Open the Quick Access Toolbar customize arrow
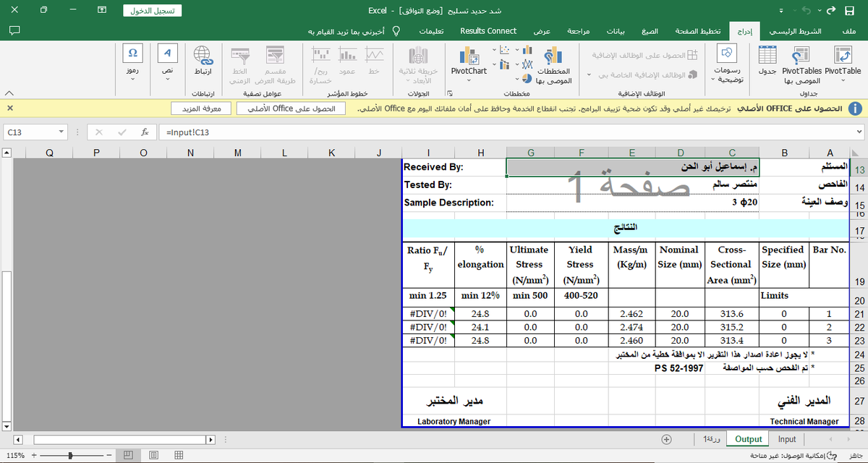This screenshot has width=868, height=463. [781, 11]
